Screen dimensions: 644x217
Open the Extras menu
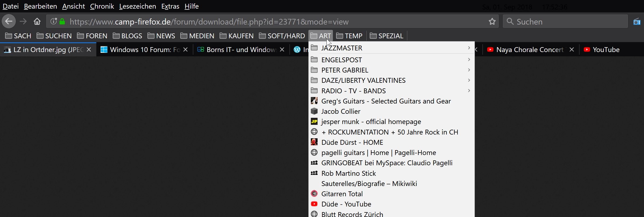pos(170,6)
